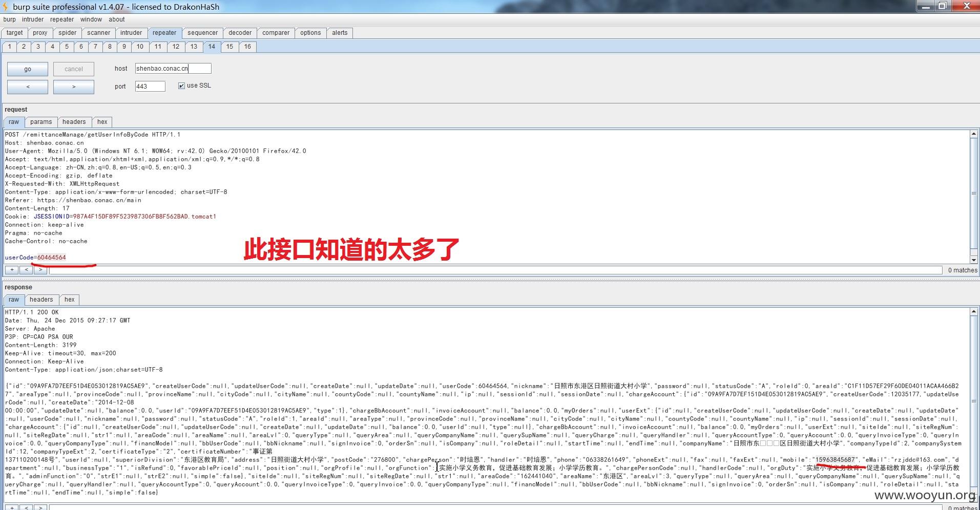
Task: Switch to the proxy tab
Action: point(40,33)
